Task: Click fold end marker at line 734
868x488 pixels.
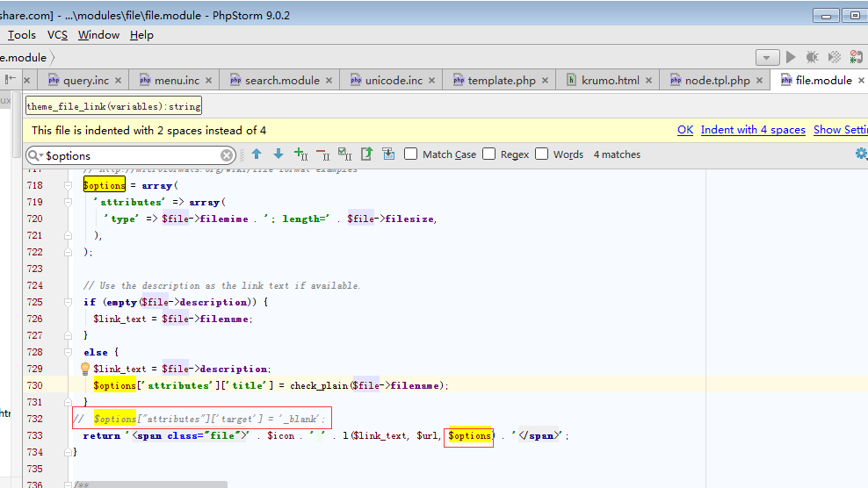Action: [x=69, y=452]
